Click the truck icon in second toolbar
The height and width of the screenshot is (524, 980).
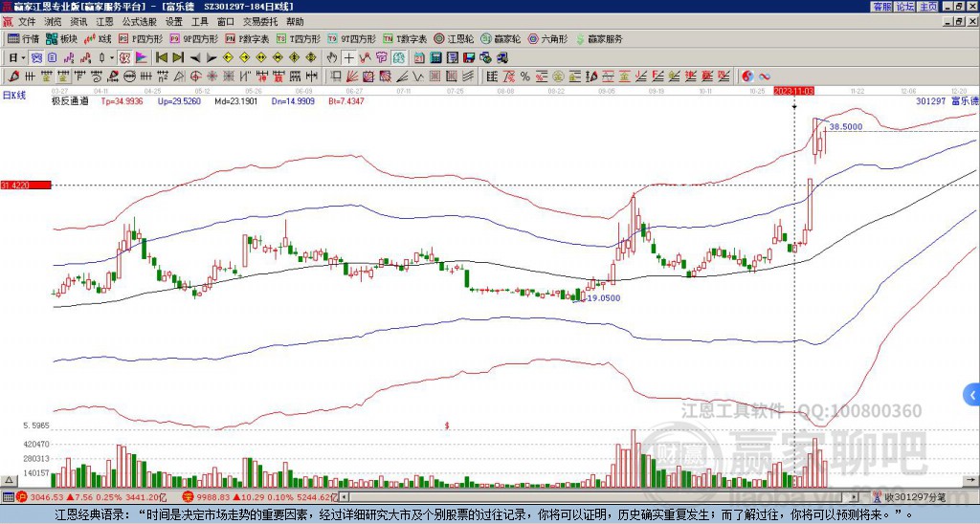click(x=501, y=58)
